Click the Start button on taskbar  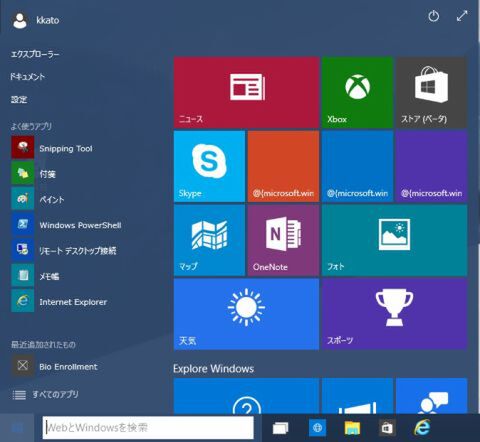click(17, 428)
